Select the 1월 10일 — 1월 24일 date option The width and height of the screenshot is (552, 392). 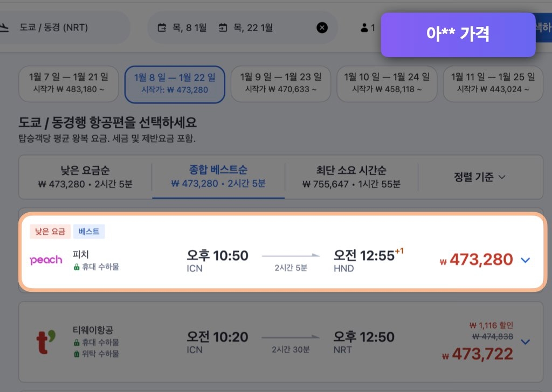click(387, 83)
